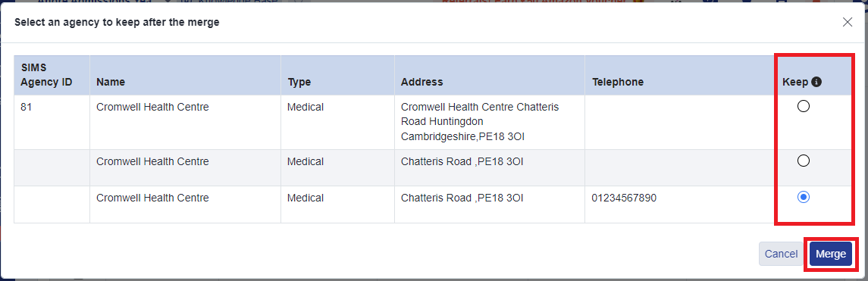Viewport: 868px width, 281px height.
Task: Confirm with the Merge button
Action: click(x=831, y=254)
